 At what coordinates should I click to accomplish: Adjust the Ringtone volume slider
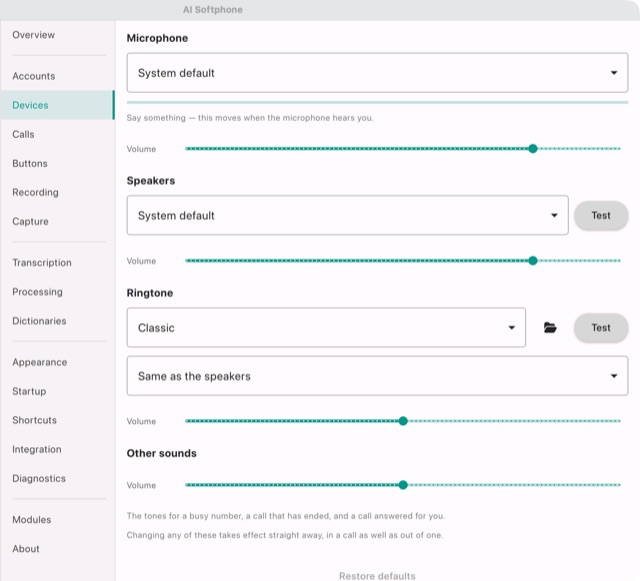pyautogui.click(x=403, y=421)
